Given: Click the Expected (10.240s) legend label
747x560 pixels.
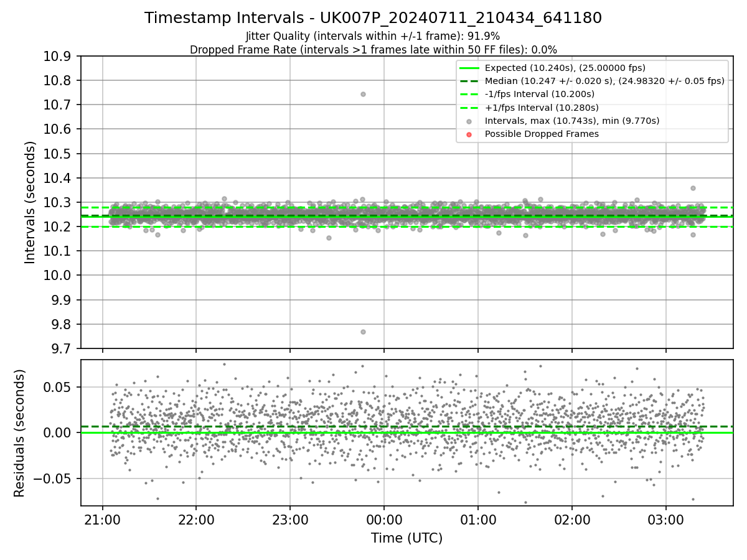Looking at the screenshot, I should tap(565, 68).
